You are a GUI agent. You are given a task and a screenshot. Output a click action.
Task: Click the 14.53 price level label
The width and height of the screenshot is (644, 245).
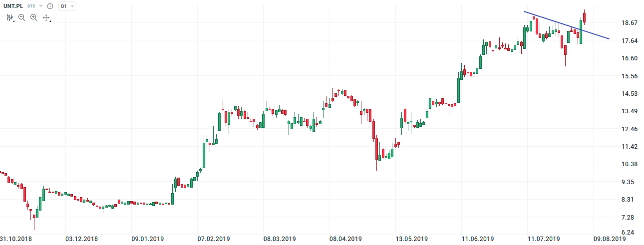pyautogui.click(x=625, y=94)
